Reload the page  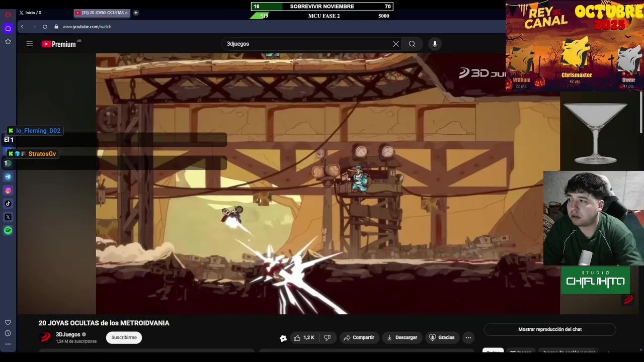click(x=45, y=27)
